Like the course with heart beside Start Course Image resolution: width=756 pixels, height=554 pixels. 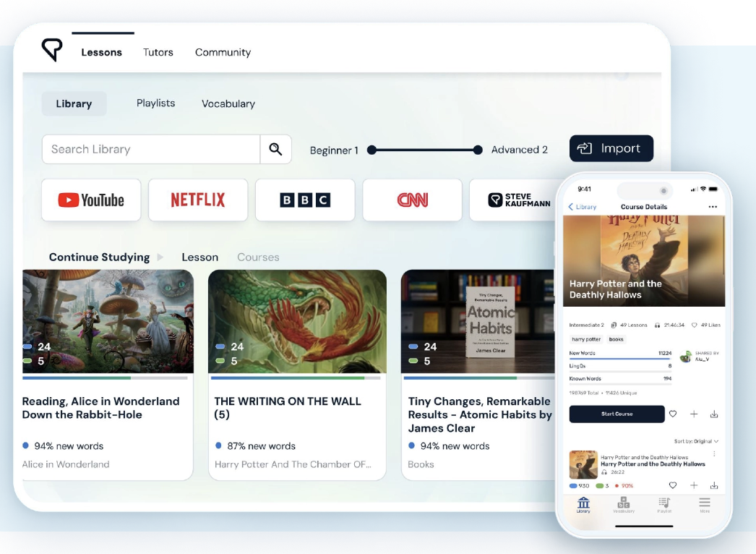click(x=673, y=414)
